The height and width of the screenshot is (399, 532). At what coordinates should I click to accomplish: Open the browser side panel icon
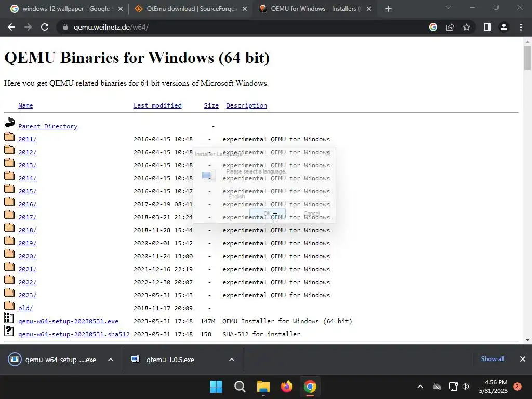pos(487,27)
